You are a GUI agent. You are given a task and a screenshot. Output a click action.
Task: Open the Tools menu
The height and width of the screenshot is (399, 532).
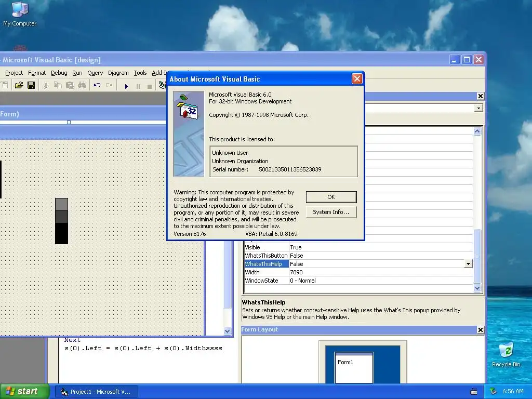coord(140,73)
